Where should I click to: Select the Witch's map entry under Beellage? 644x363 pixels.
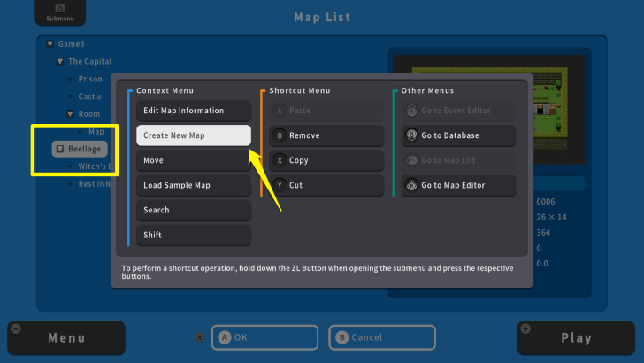pyautogui.click(x=94, y=166)
